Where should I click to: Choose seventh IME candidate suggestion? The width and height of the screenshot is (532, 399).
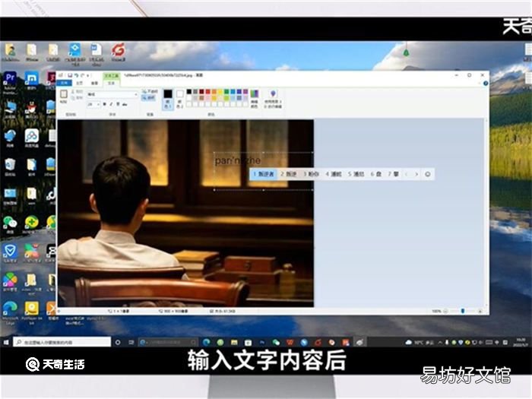pos(394,174)
